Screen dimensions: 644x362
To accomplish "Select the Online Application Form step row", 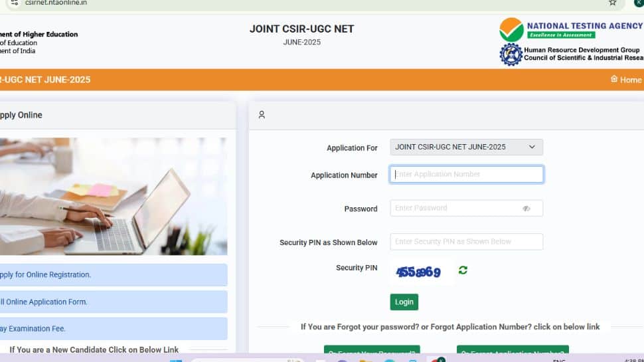I will [114, 302].
